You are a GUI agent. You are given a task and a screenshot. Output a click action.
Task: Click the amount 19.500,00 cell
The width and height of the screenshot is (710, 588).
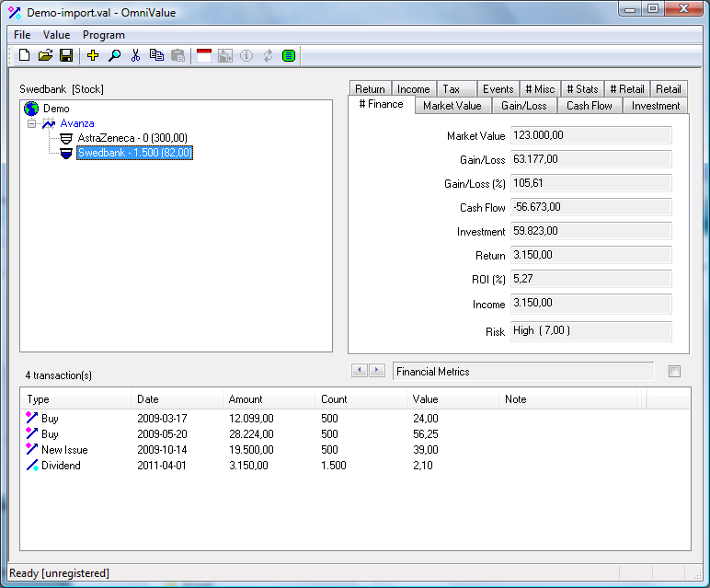tap(251, 450)
